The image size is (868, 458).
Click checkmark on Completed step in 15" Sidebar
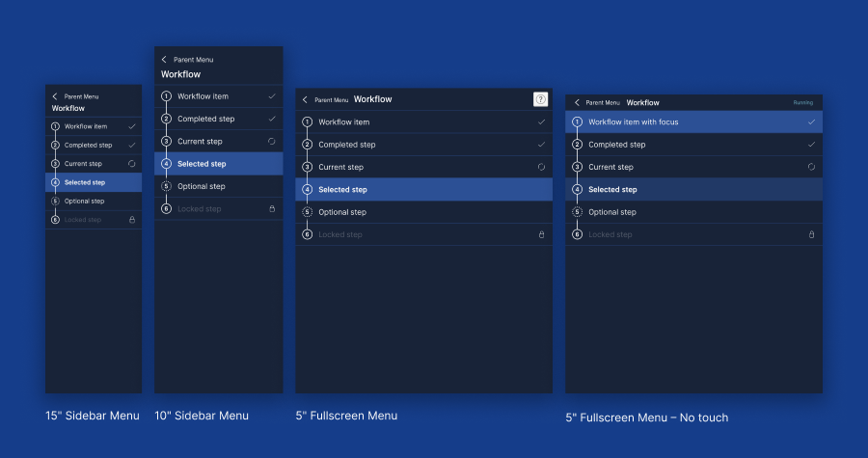click(x=132, y=145)
